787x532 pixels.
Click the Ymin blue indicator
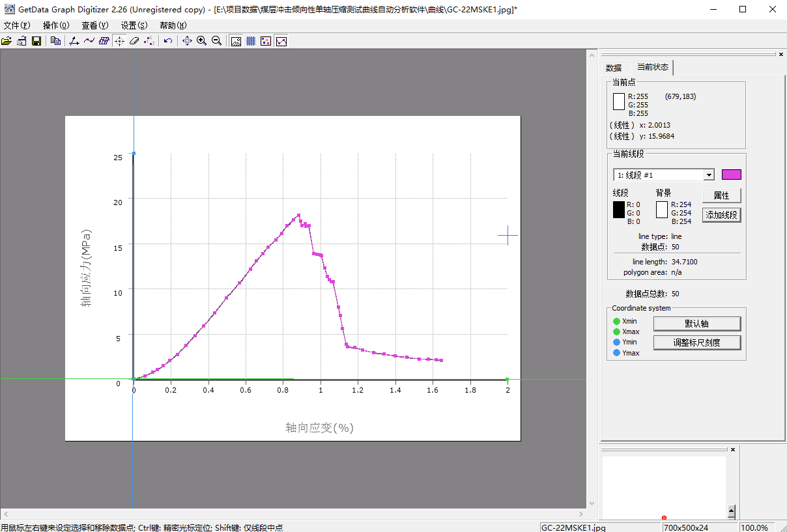(x=616, y=342)
